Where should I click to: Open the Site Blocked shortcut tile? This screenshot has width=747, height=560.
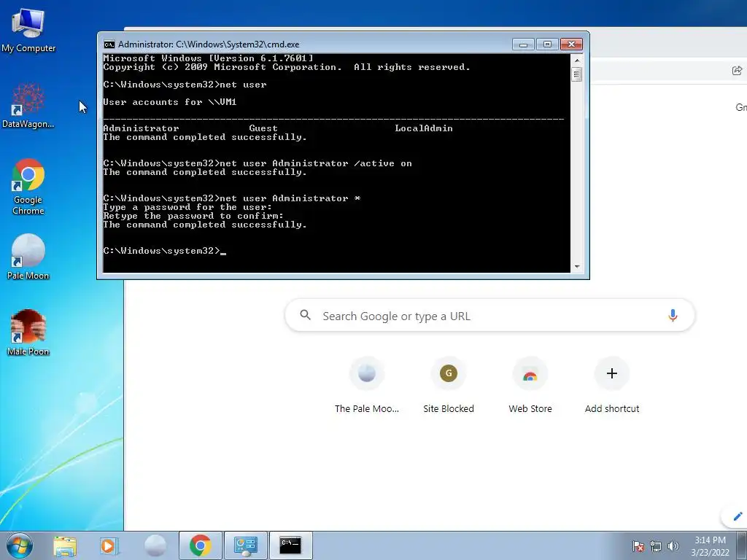(449, 386)
